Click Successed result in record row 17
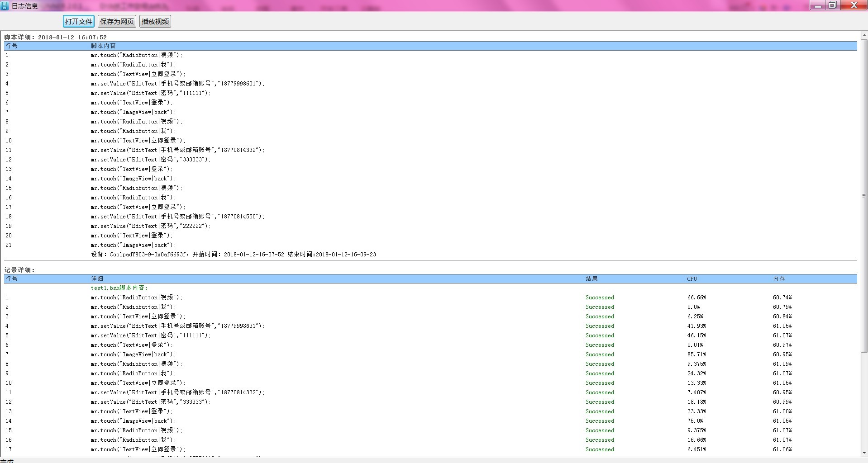The width and height of the screenshot is (868, 463). (x=600, y=449)
